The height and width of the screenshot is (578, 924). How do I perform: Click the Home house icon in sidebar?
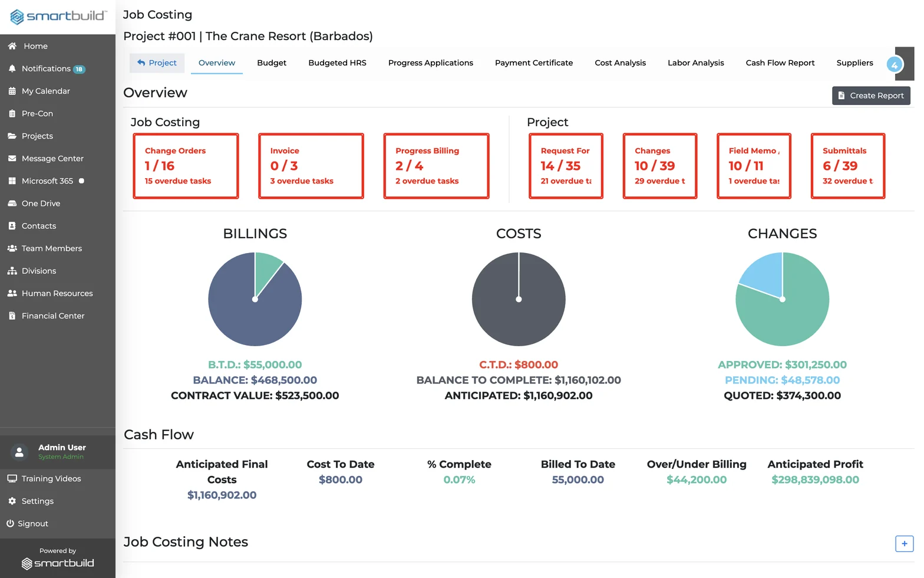[12, 46]
